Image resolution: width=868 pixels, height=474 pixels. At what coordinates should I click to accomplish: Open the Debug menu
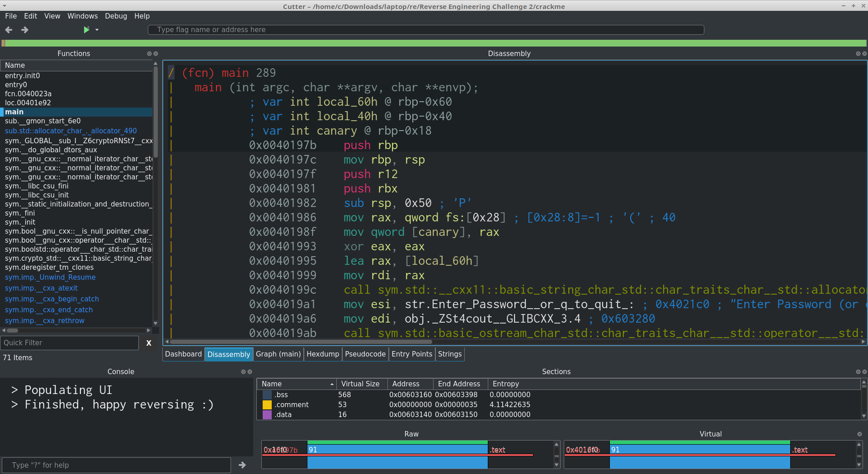(x=116, y=16)
